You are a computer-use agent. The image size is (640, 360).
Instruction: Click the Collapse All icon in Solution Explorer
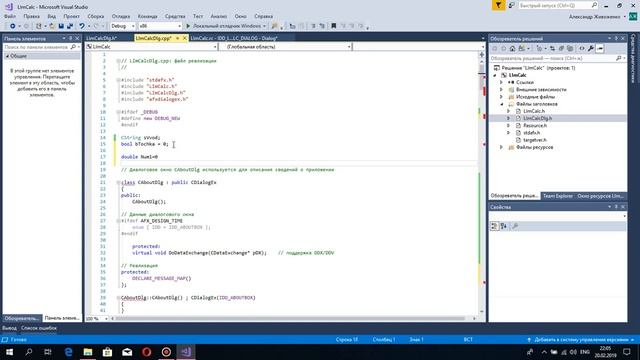[x=561, y=49]
